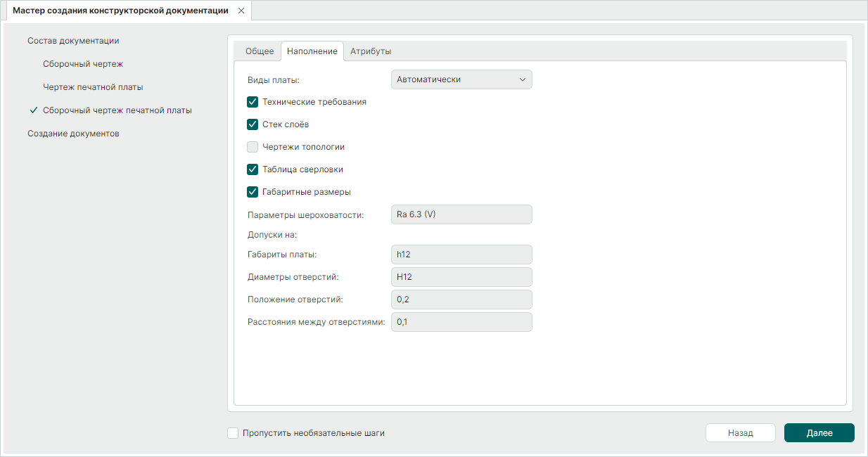Image resolution: width=868 pixels, height=457 pixels.
Task: Enable Чертежи топологии checkbox
Action: pyautogui.click(x=253, y=147)
